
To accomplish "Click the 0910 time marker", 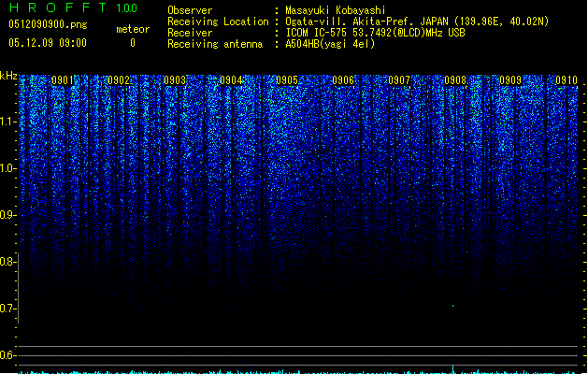I will (566, 80).
